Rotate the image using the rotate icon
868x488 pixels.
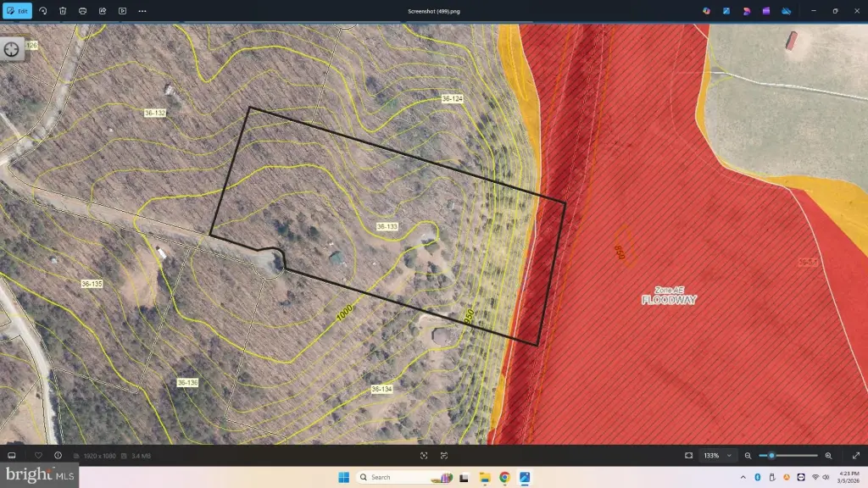[43, 11]
